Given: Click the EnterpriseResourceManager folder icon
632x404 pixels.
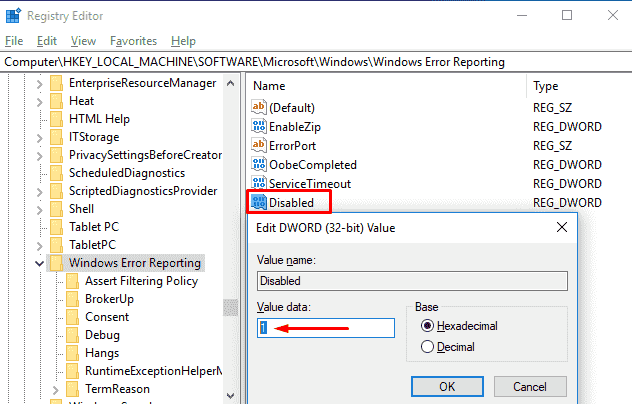Looking at the screenshot, I should 56,83.
